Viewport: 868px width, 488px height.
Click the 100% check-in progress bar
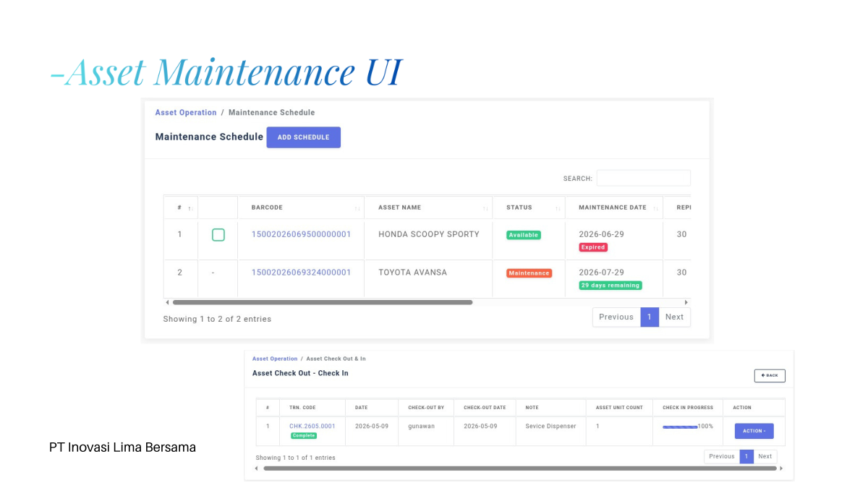point(680,427)
